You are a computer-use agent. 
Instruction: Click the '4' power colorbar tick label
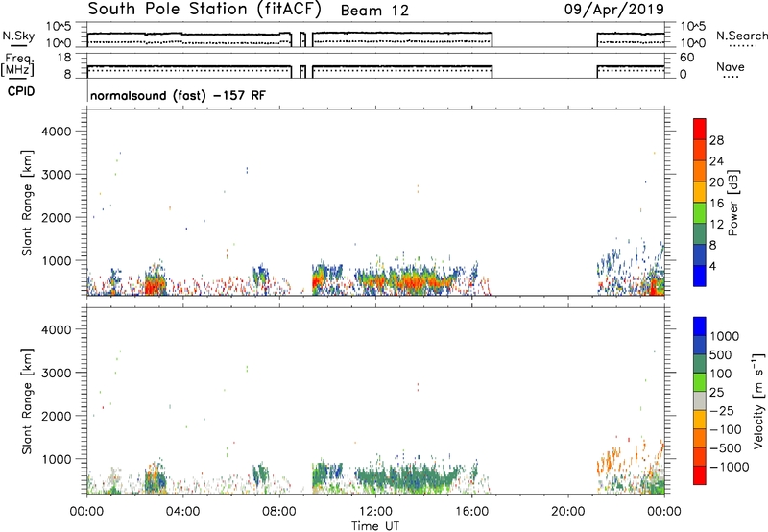[x=712, y=266]
